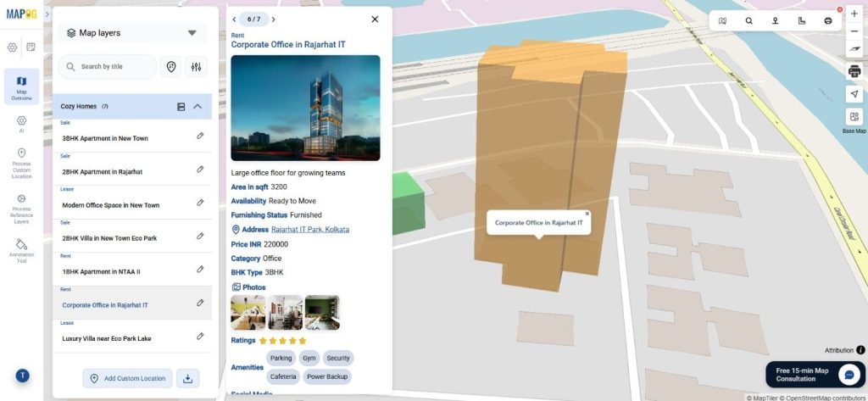This screenshot has width=868, height=401.
Task: Select 2BHK Apartment in Rajarhat
Action: (102, 172)
